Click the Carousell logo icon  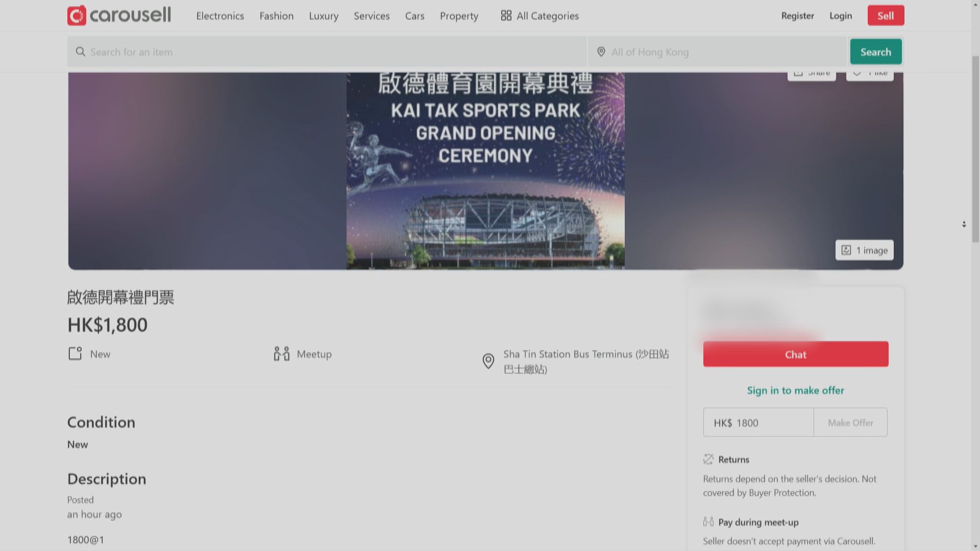[77, 16]
